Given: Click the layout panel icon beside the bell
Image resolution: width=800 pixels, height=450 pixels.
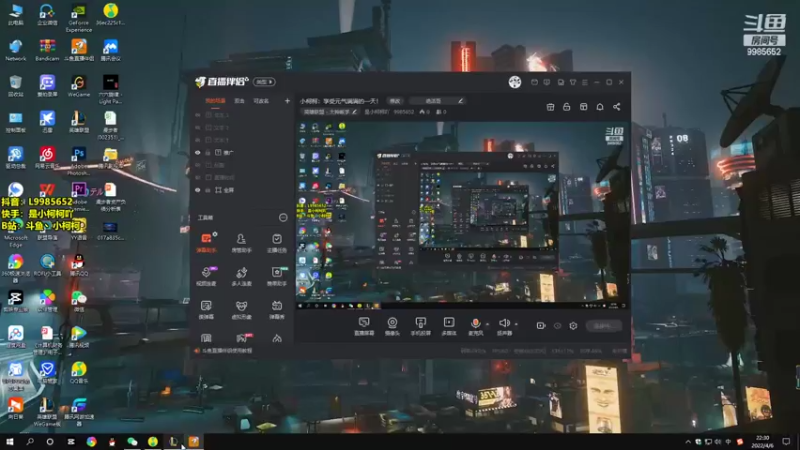Looking at the screenshot, I should (583, 107).
